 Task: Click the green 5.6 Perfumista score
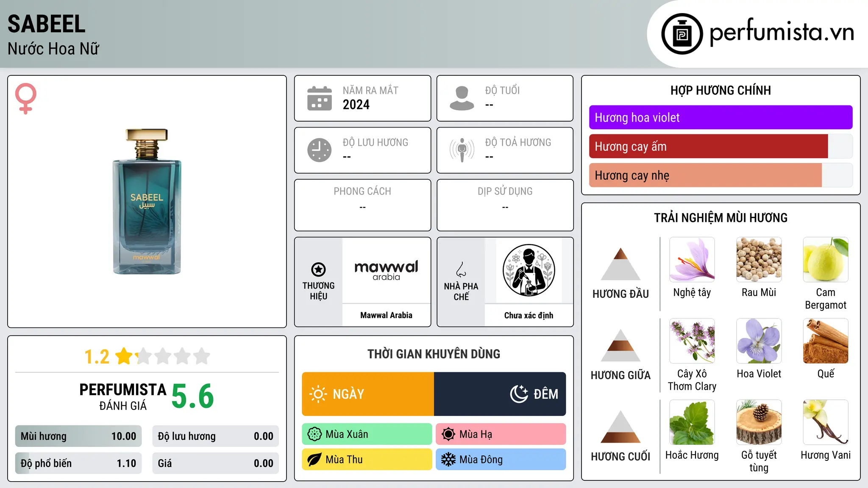pos(193,396)
